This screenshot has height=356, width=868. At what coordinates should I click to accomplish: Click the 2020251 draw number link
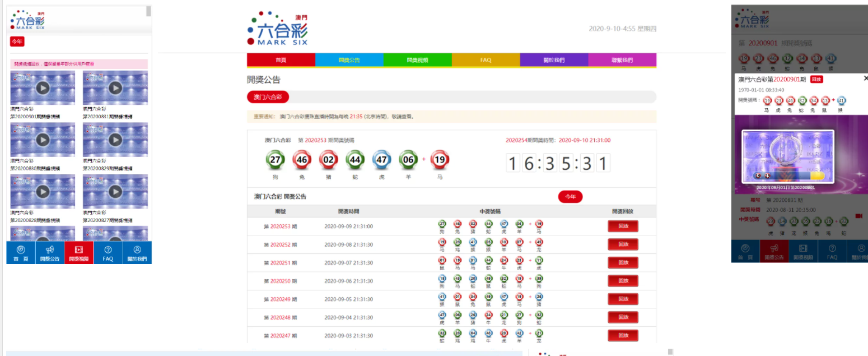[x=280, y=263]
